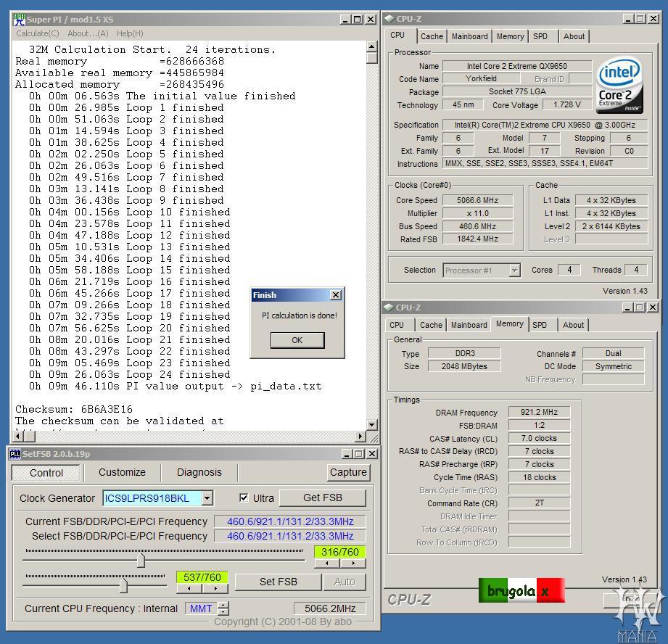This screenshot has height=644, width=668.
Task: Click the MMT spinner up arrow
Action: click(223, 605)
